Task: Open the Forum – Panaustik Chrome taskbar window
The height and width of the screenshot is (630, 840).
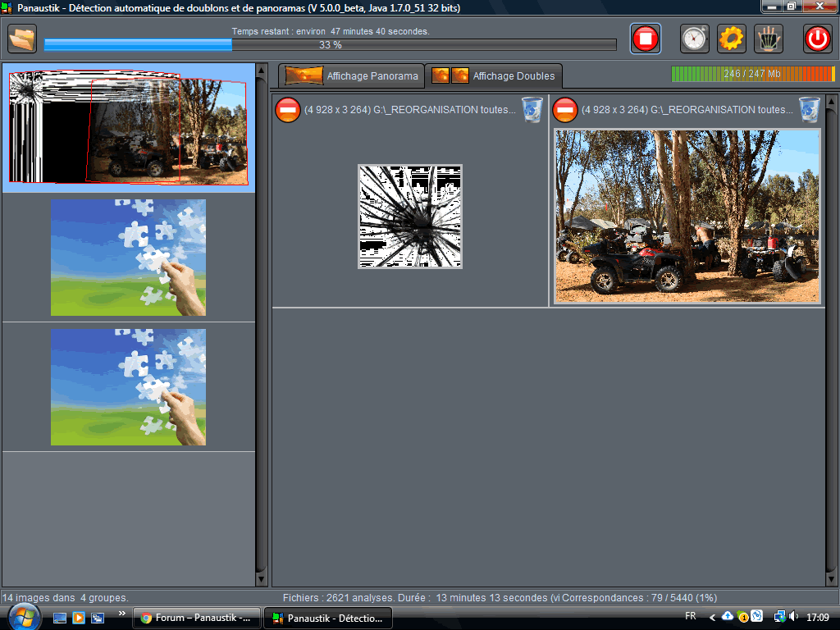Action: tap(196, 618)
